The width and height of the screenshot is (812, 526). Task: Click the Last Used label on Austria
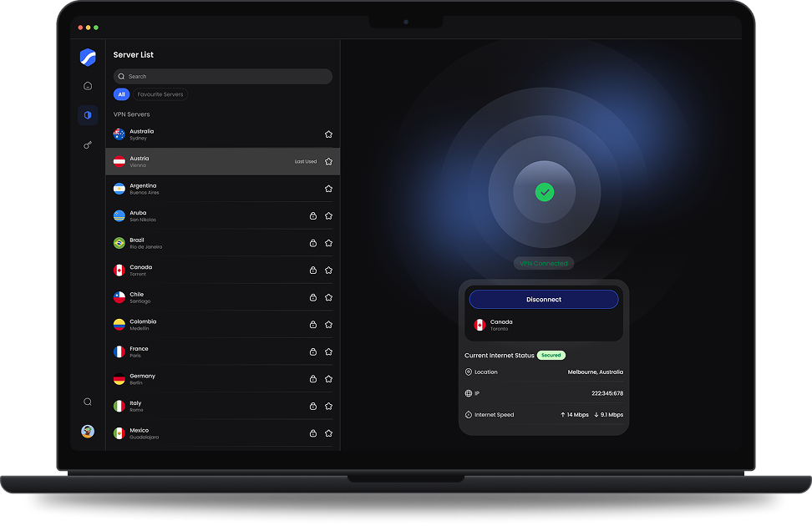[x=306, y=161]
